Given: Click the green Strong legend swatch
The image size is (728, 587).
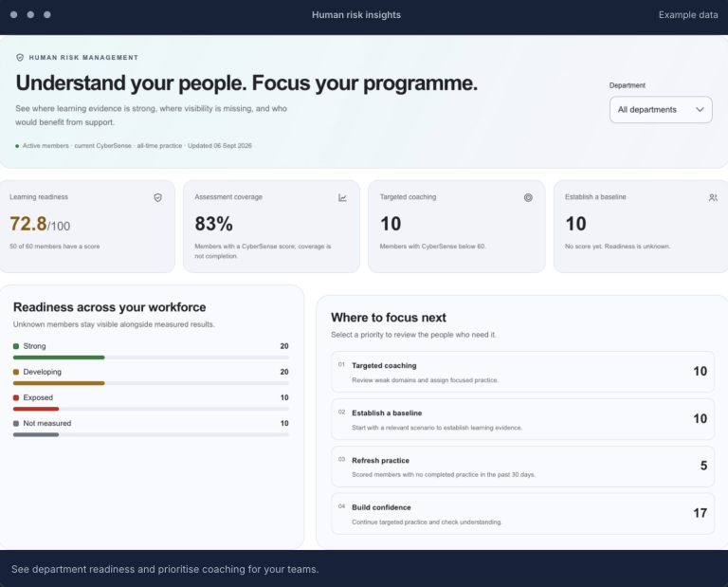Looking at the screenshot, I should click(x=16, y=346).
